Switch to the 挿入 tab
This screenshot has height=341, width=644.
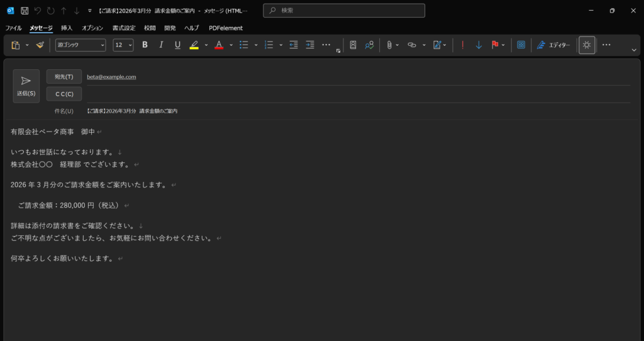67,28
